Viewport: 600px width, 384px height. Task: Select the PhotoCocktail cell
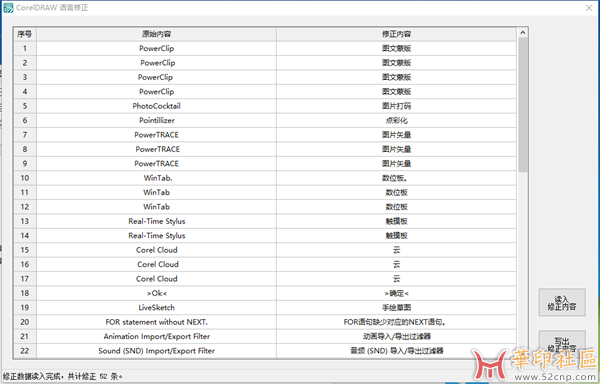[x=156, y=106]
